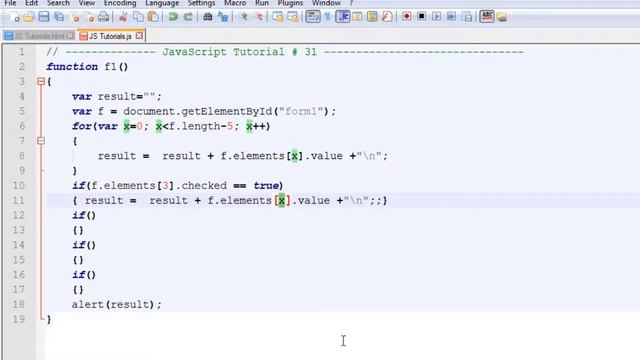Open the Language menu
The width and height of the screenshot is (640, 360).
pos(162,3)
